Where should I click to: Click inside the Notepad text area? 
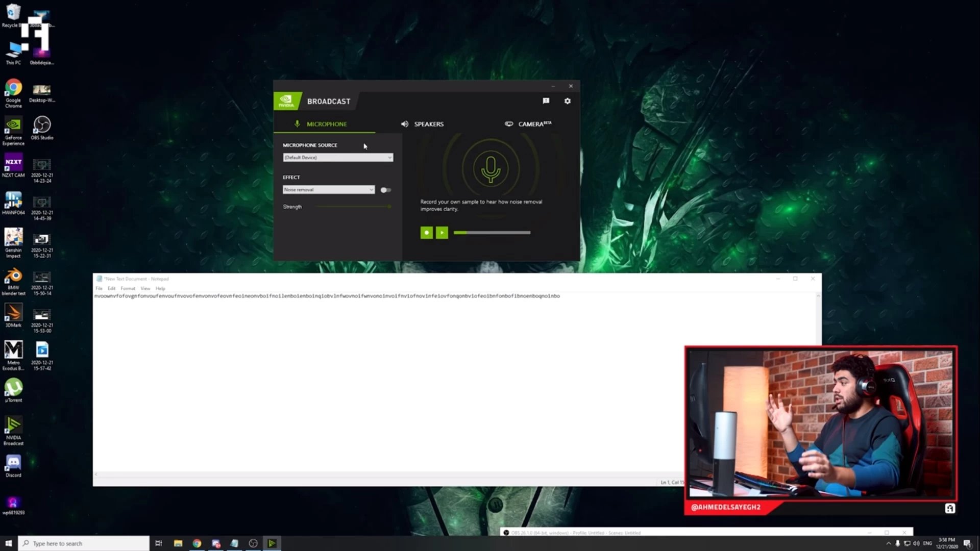[x=454, y=383]
